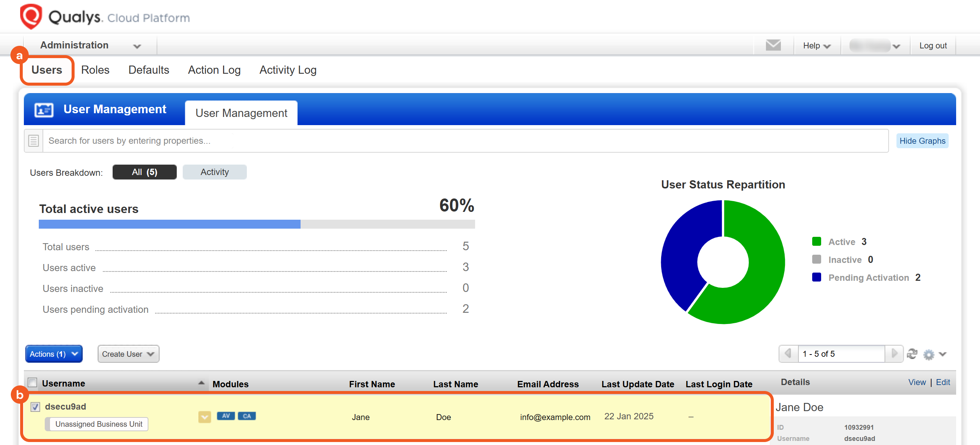Uncheck the dsecu9ad user checkbox
This screenshot has width=980, height=445.
tap(35, 407)
